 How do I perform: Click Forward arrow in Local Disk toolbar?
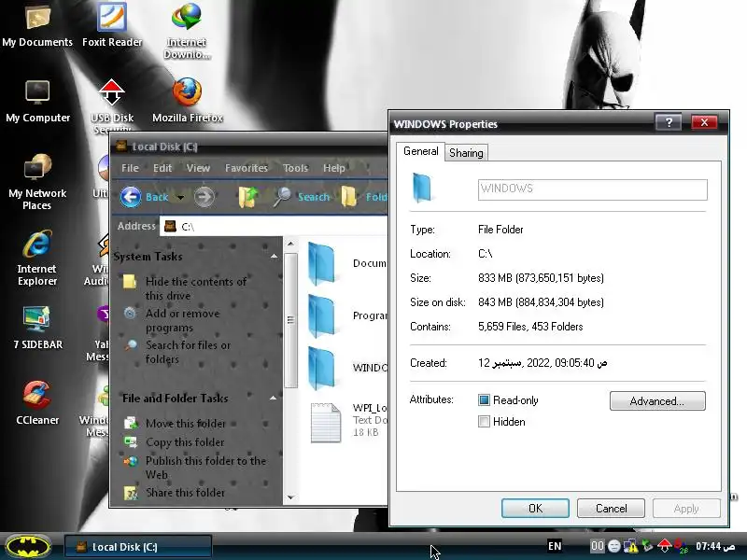click(204, 197)
